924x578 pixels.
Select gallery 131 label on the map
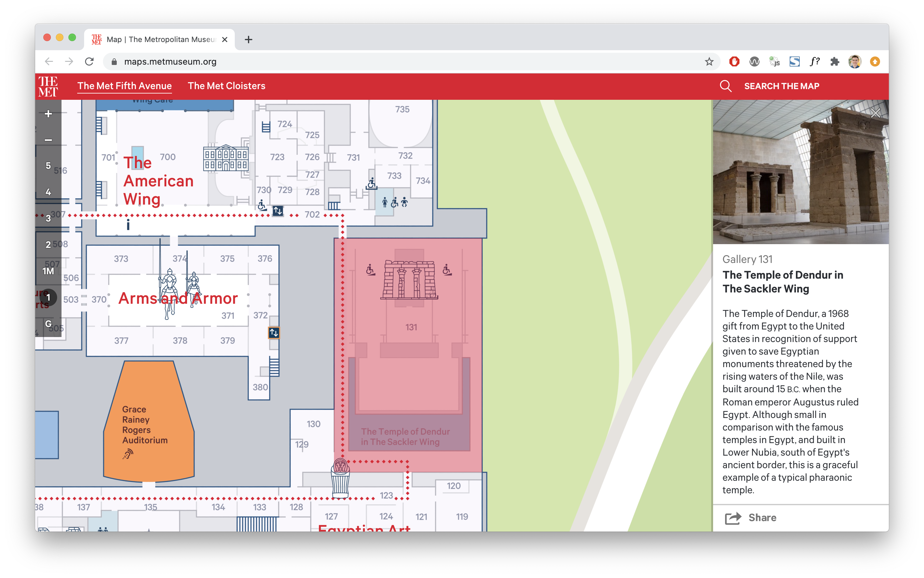coord(411,327)
